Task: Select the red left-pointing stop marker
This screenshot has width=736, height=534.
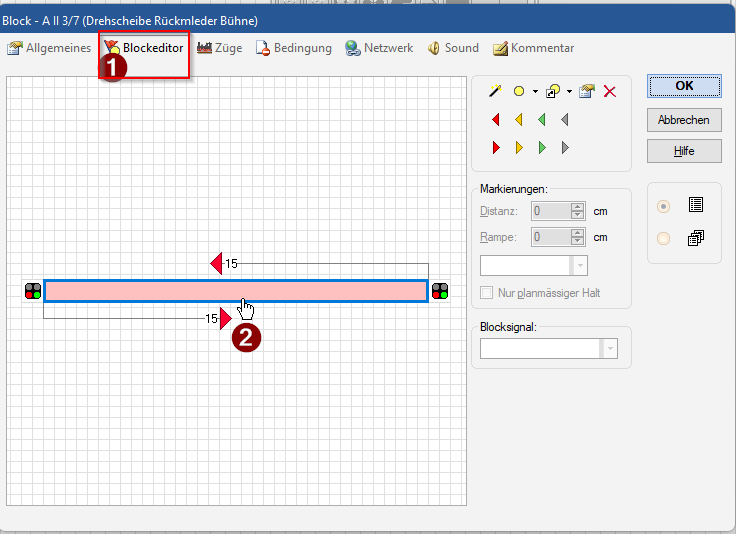Action: pos(496,120)
